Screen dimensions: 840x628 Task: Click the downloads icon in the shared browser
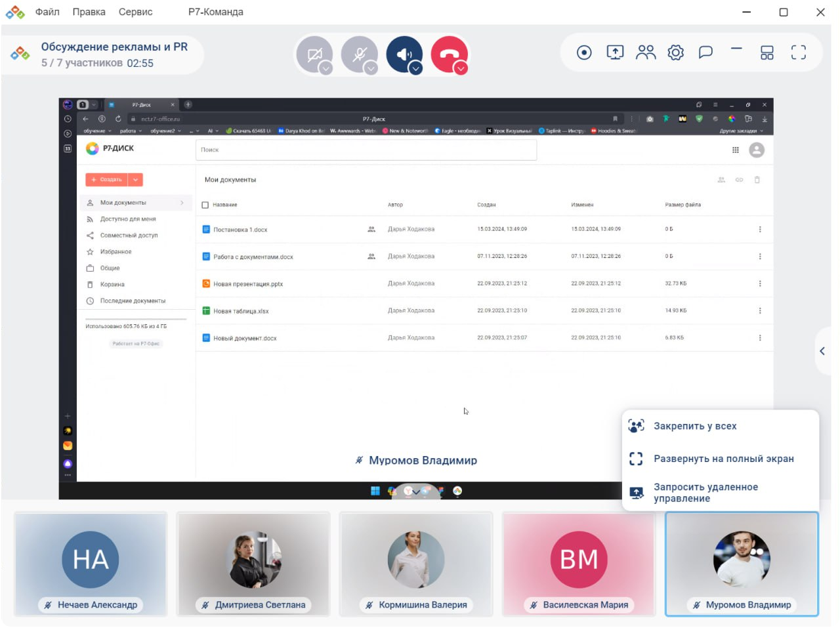pos(765,119)
